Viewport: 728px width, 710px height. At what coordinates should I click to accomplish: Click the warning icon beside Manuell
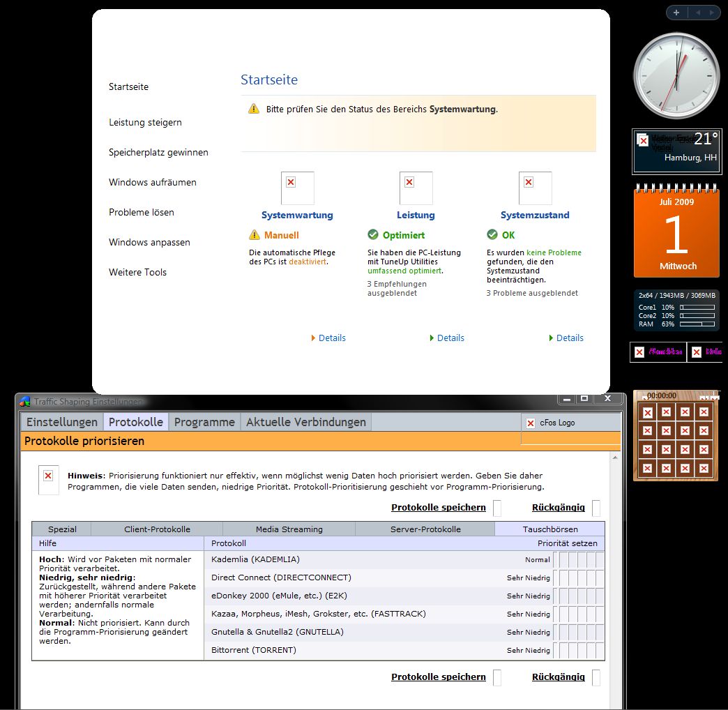(x=255, y=235)
